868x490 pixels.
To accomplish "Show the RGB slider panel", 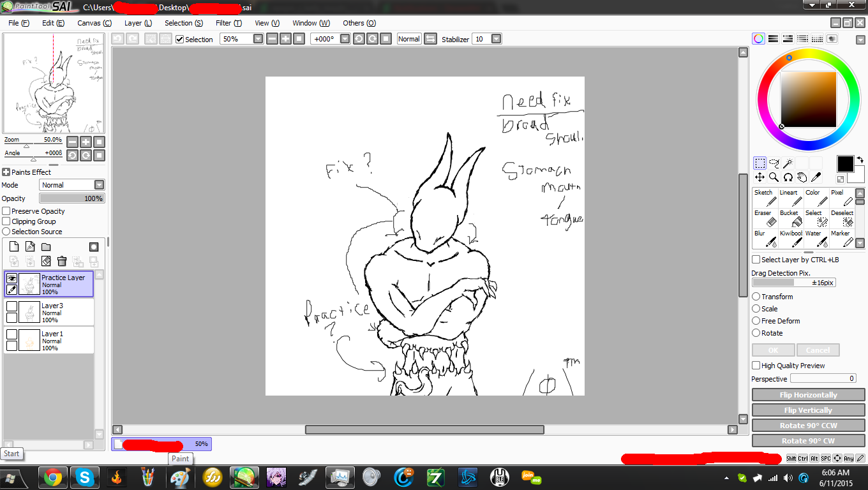I will coord(773,39).
